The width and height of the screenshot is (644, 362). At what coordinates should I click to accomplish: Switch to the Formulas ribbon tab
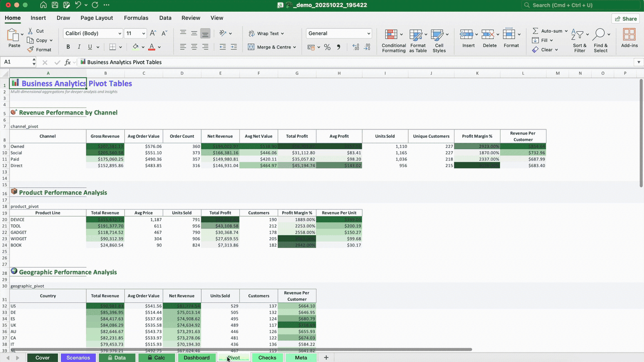point(136,18)
